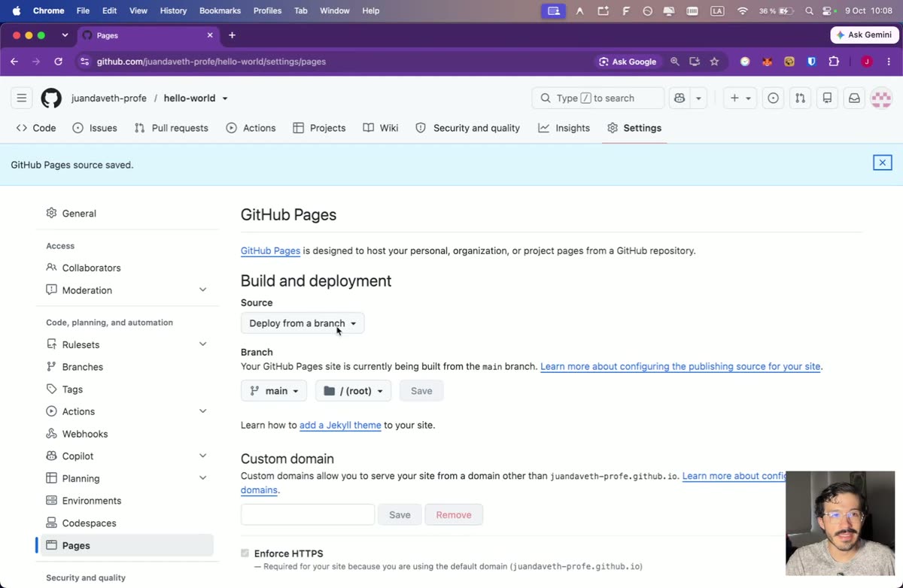The image size is (903, 588).
Task: Open 'Deploy from a branch' source dropdown
Action: click(303, 323)
